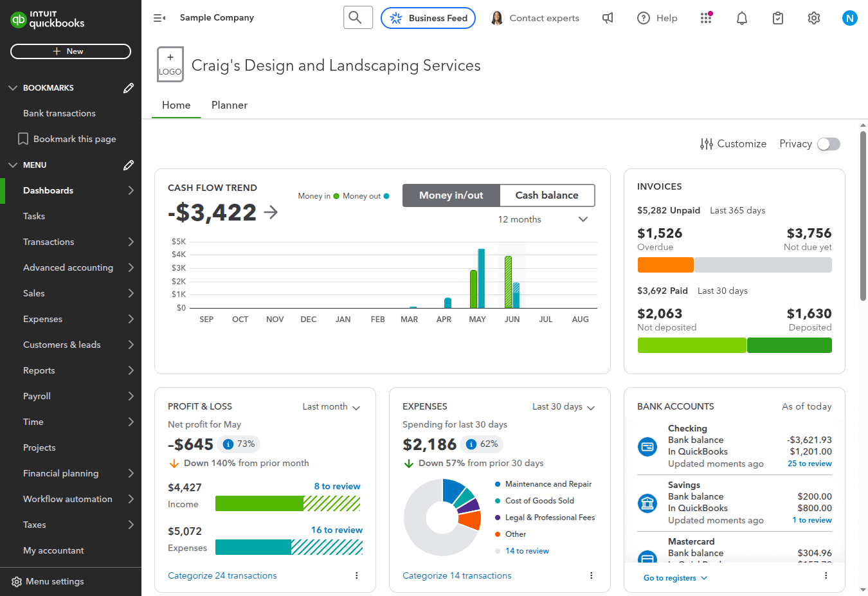Open the Last month dropdown
The image size is (868, 596).
(x=332, y=407)
